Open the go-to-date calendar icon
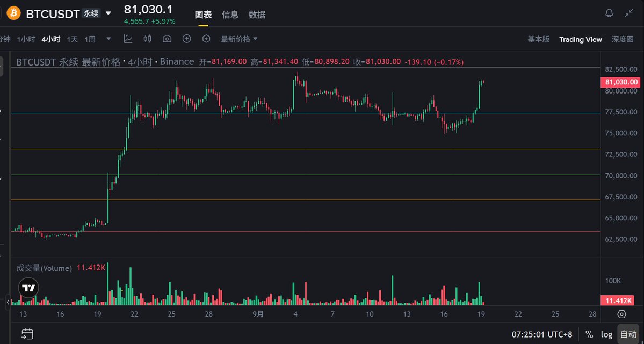644x344 pixels. click(27, 334)
